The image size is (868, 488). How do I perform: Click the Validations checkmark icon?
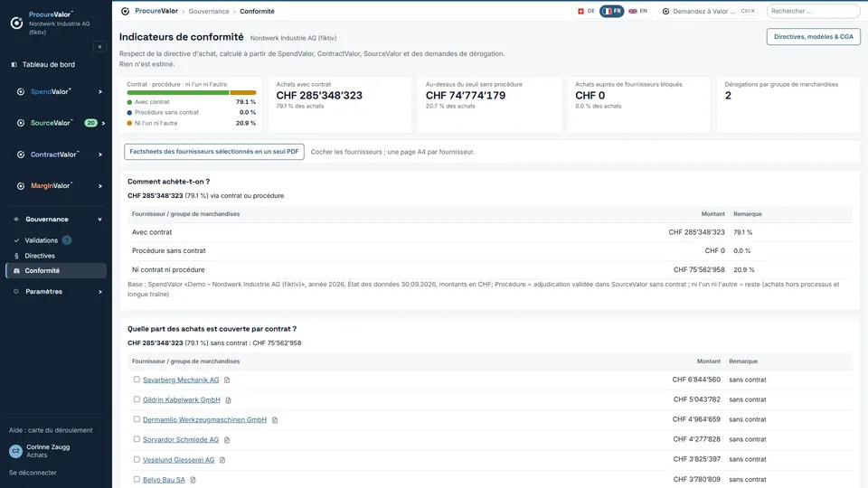coord(16,240)
